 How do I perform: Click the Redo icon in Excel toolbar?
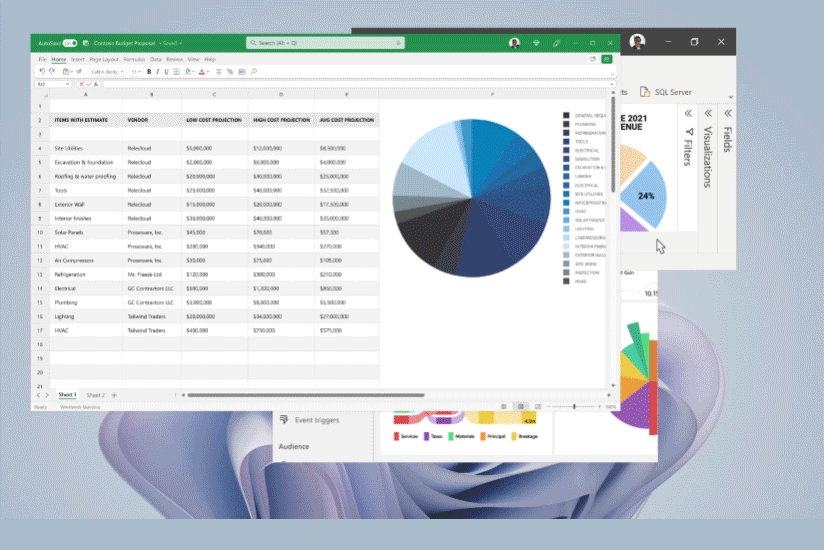[x=53, y=72]
